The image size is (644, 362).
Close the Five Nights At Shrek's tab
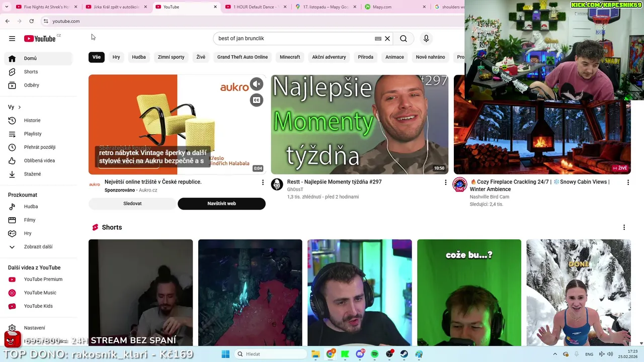(x=76, y=7)
